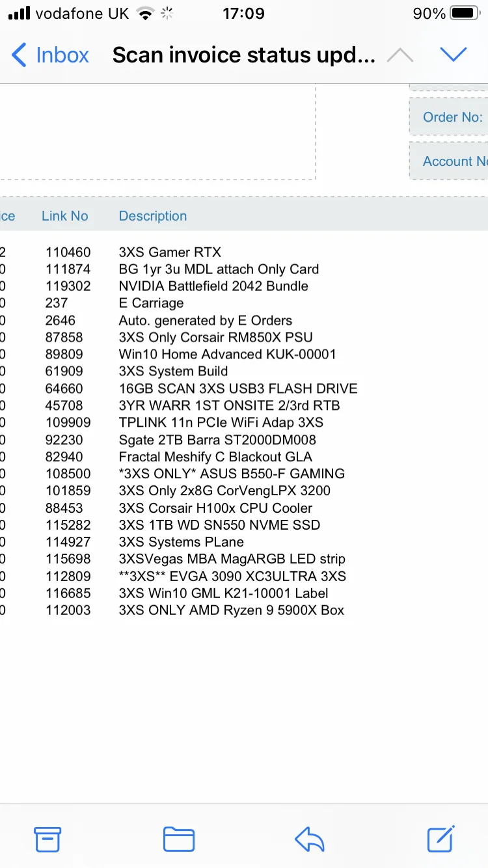Select the Description column header
Viewport: 488px width, 868px height.
153,216
